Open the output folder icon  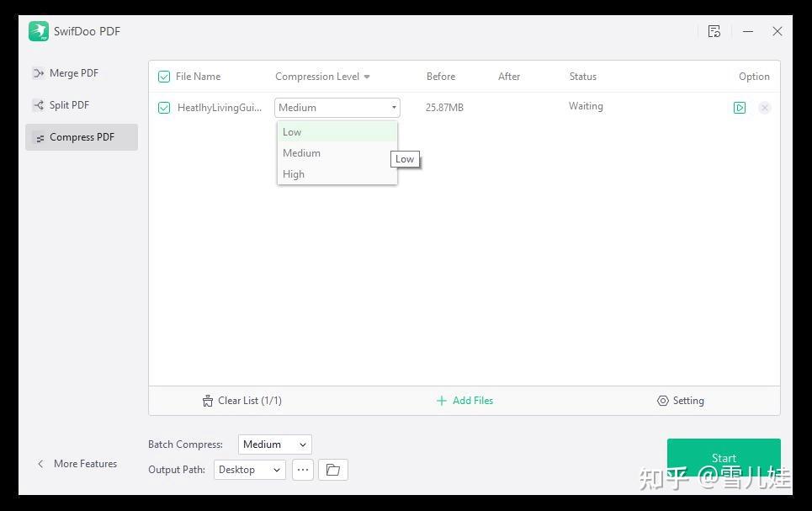point(333,470)
